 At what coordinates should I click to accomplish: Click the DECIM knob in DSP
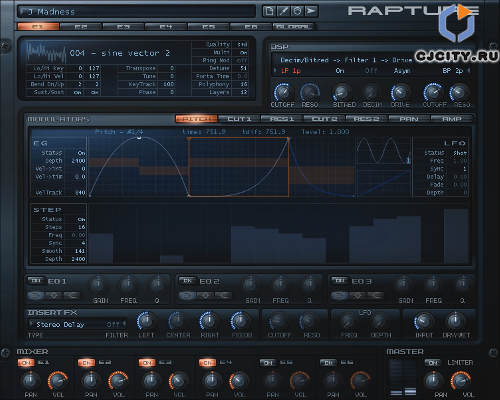(370, 92)
